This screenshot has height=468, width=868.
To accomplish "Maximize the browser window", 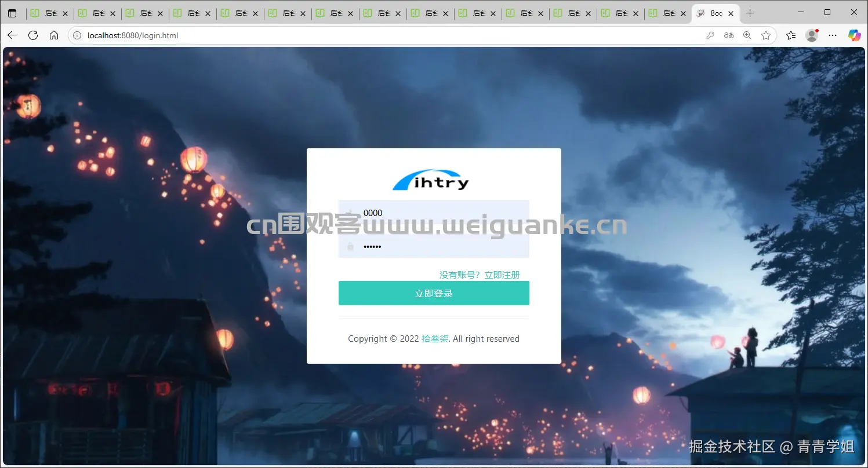I will [827, 13].
